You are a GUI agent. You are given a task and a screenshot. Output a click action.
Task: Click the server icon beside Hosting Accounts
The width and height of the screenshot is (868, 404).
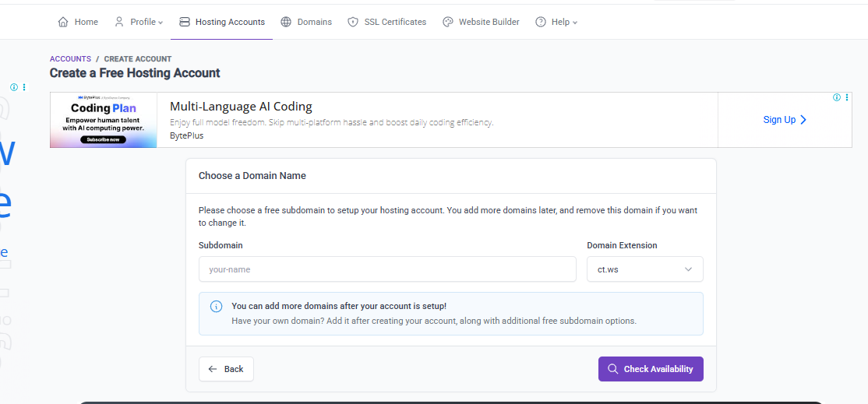184,22
